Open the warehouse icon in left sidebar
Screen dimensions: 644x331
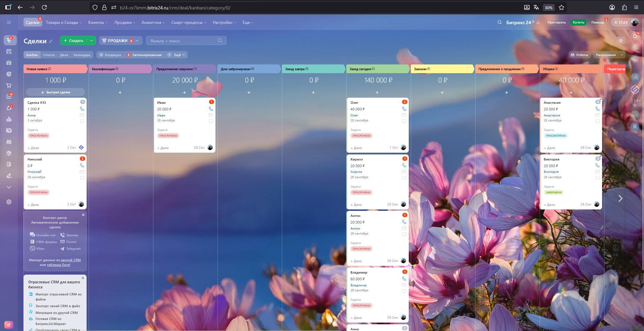[x=9, y=63]
